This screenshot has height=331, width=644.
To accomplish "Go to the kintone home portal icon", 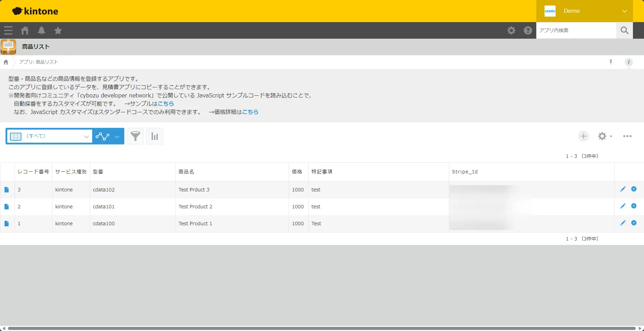I will (x=25, y=30).
